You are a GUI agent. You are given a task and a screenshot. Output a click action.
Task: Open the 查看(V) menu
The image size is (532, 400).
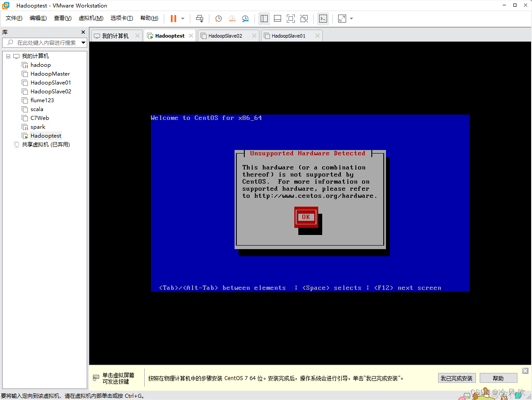pos(62,18)
